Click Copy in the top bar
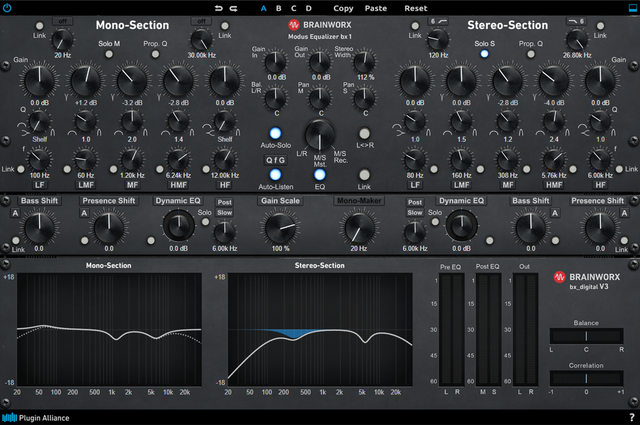 [343, 8]
